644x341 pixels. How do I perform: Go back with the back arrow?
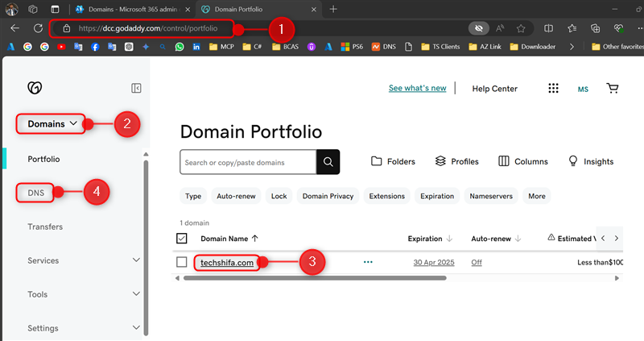coord(14,28)
